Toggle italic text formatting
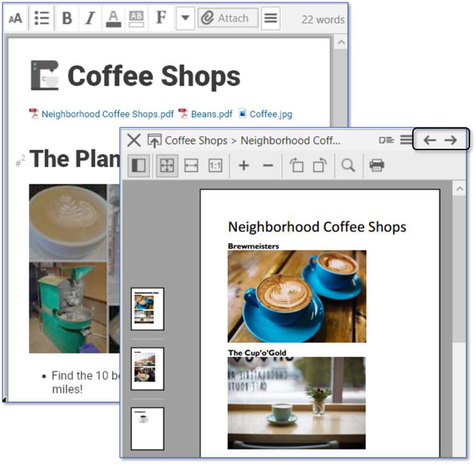Image resolution: width=476 pixels, height=464 pixels. point(90,19)
